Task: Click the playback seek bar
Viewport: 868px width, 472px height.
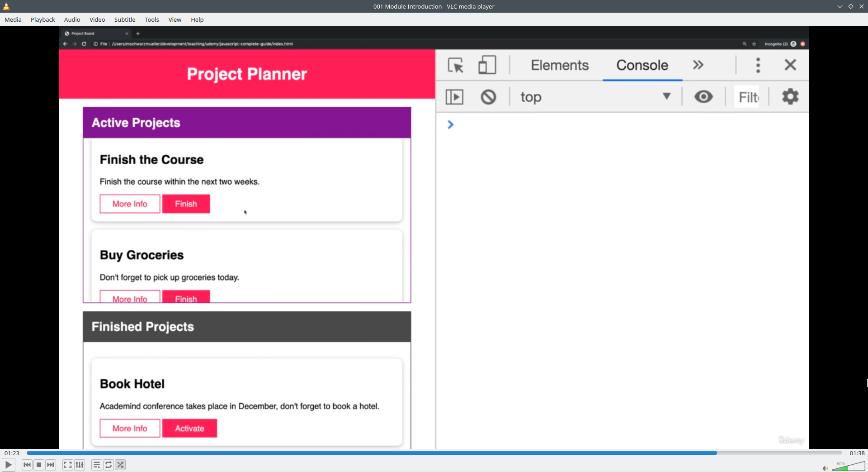Action: pos(434,453)
